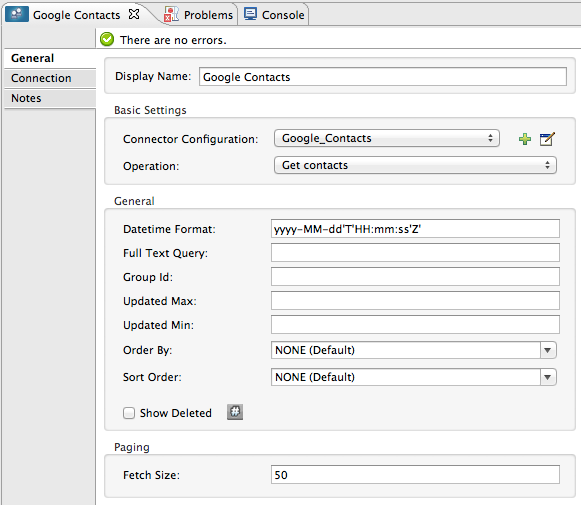Open the Connector Configuration dropdown
This screenshot has height=505, width=581.
[x=386, y=138]
